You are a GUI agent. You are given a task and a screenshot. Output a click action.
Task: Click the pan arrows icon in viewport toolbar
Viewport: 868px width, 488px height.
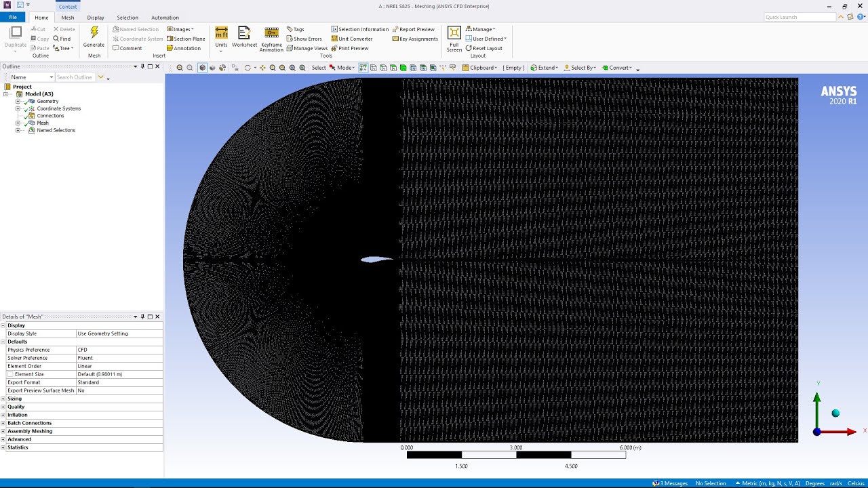pyautogui.click(x=262, y=68)
